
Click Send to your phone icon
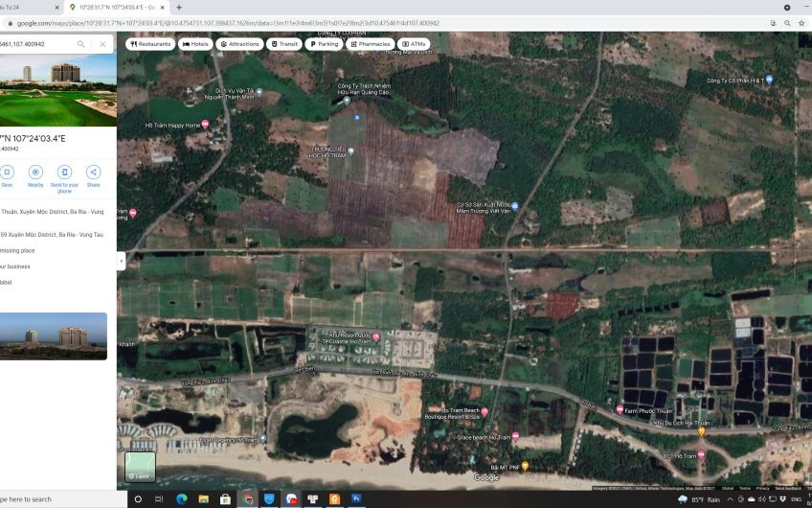64,173
